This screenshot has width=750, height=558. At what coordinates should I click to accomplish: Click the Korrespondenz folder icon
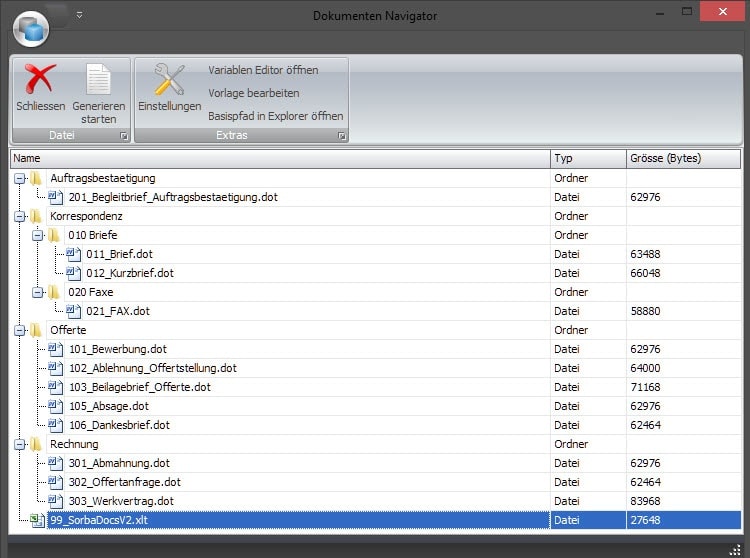click(x=36, y=216)
